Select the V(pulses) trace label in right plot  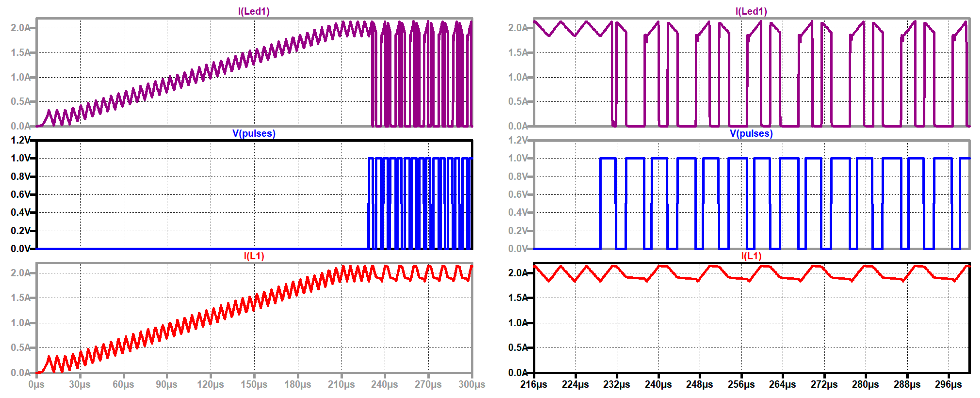click(x=751, y=133)
